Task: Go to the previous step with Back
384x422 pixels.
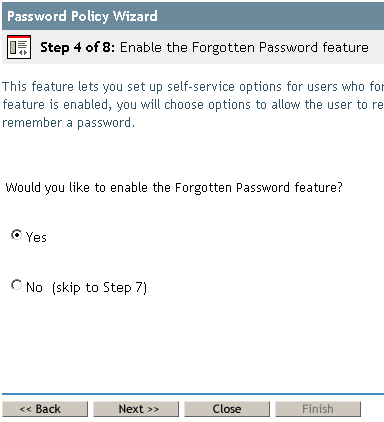Action: coord(45,409)
